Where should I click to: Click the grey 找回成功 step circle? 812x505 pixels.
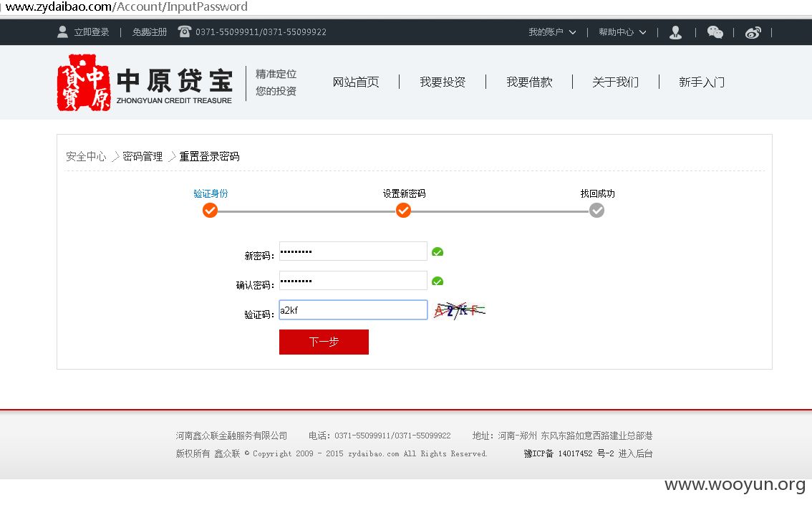coord(596,211)
